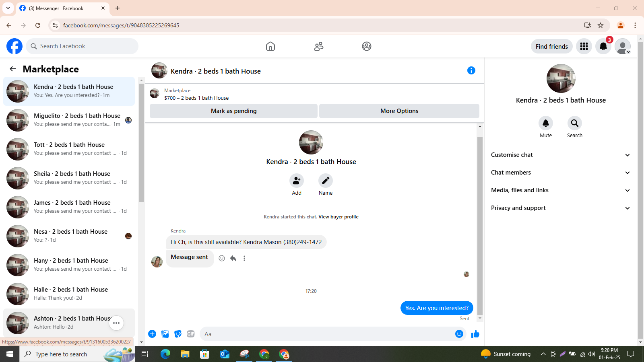The width and height of the screenshot is (644, 362).
Task: Mute the Kendra conversation
Action: click(546, 123)
